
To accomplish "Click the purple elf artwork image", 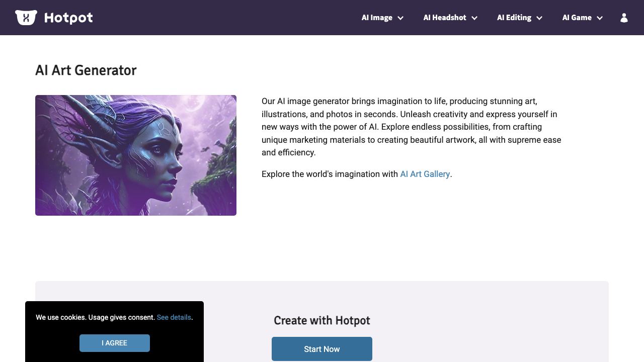I will tap(136, 155).
